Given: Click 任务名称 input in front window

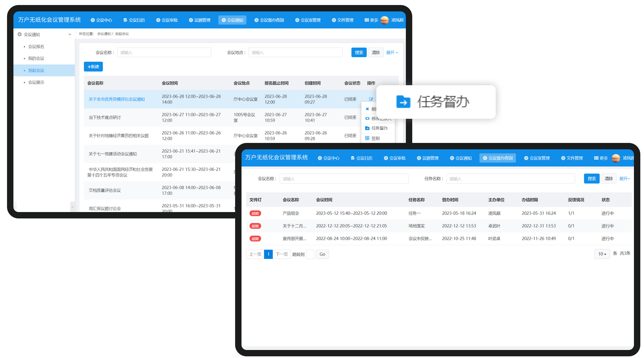Looking at the screenshot, I should tap(511, 179).
